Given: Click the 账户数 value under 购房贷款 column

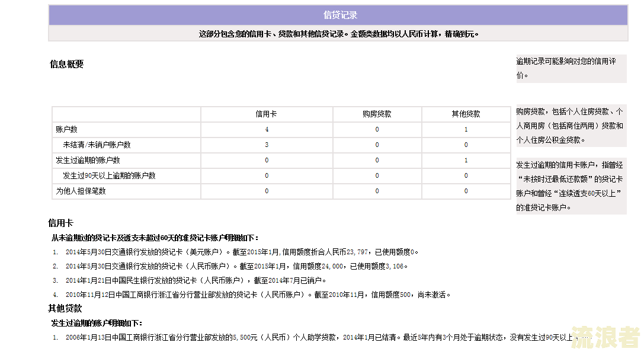Looking at the screenshot, I should [x=377, y=129].
